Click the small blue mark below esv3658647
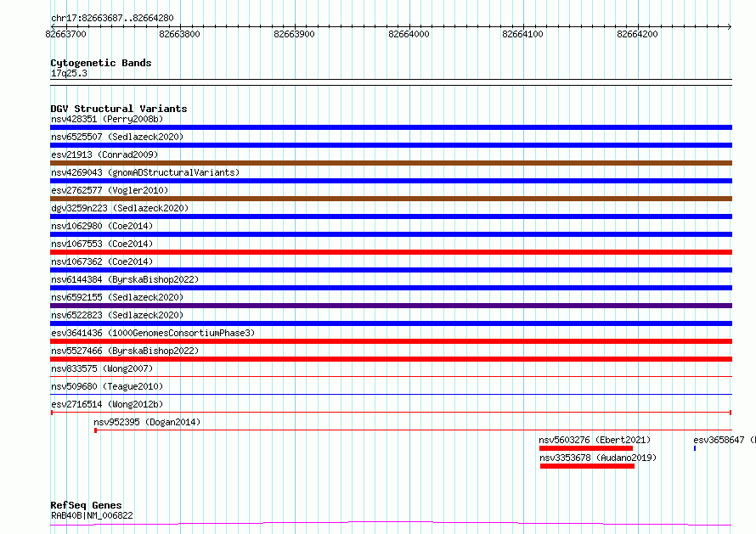 [x=695, y=447]
